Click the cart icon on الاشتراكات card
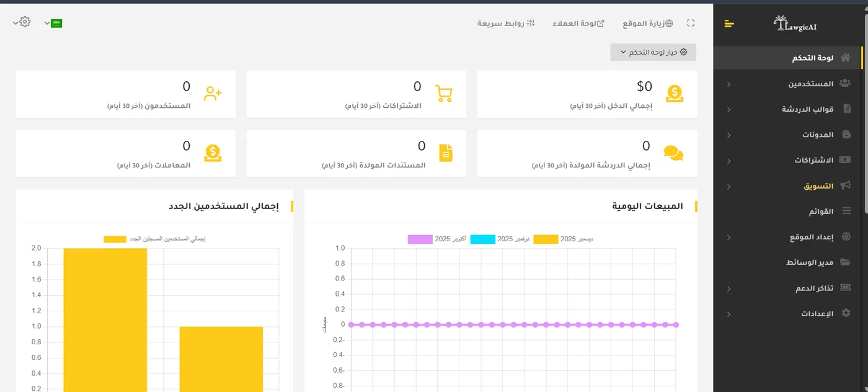 pyautogui.click(x=444, y=93)
